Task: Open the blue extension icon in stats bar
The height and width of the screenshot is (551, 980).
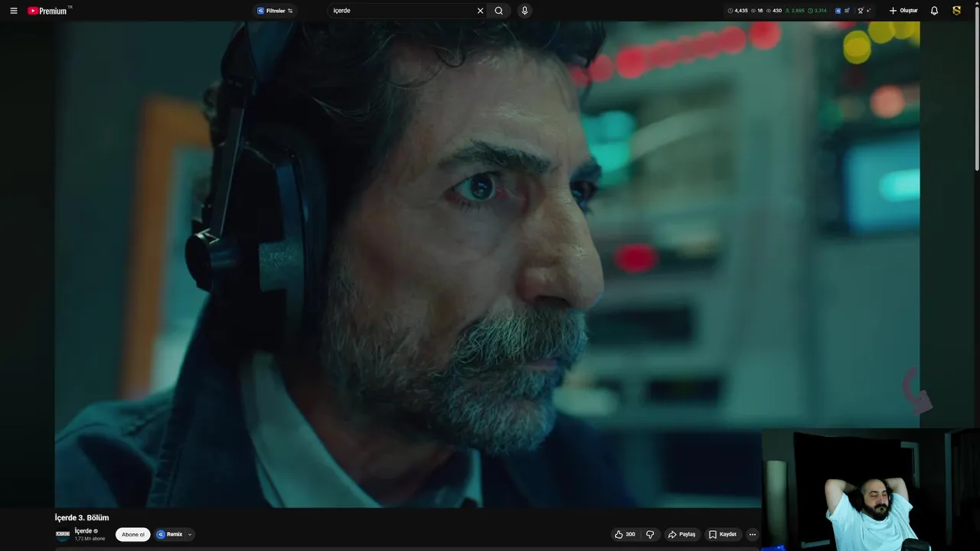Action: 838,11
